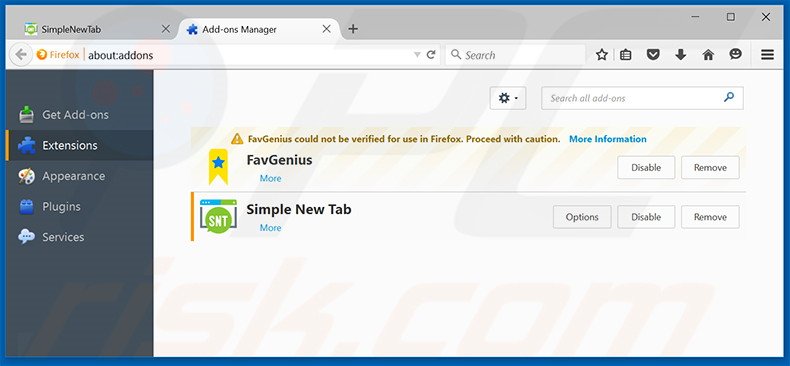
Task: Click the Get Add-ons sidebar icon
Action: [27, 114]
